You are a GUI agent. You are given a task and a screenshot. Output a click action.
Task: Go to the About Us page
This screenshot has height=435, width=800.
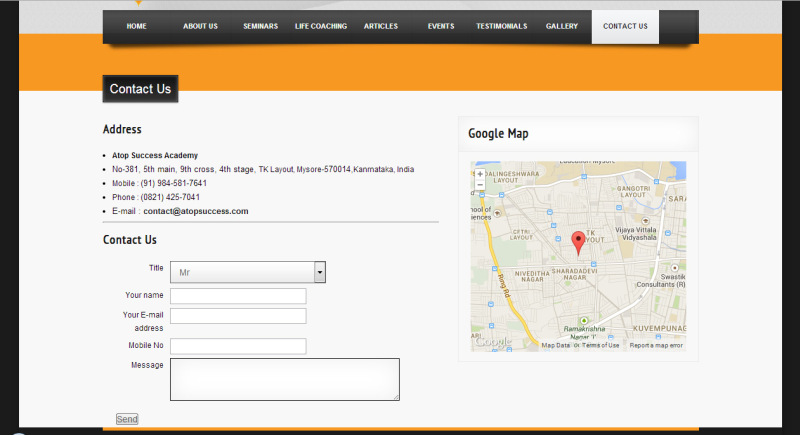pyautogui.click(x=200, y=26)
